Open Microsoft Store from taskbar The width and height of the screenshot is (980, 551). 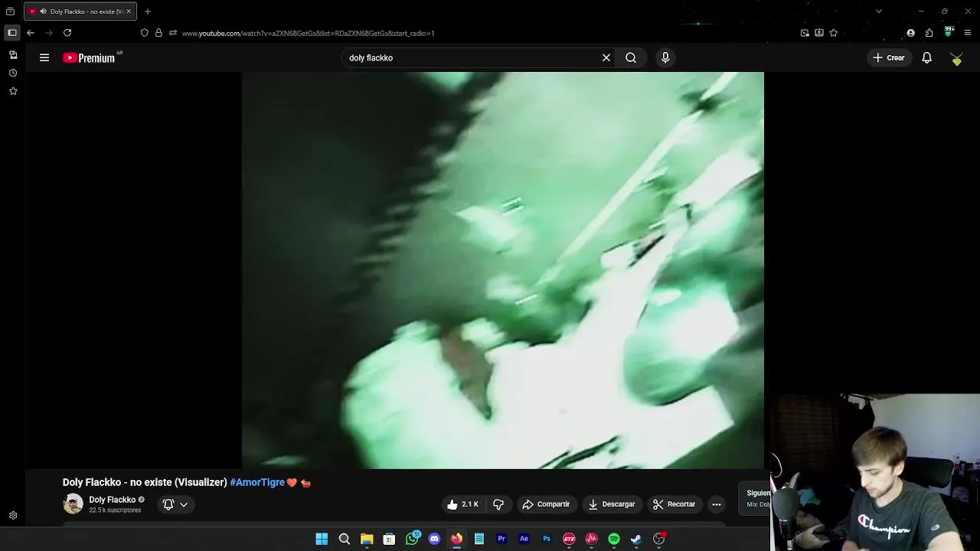pos(389,539)
